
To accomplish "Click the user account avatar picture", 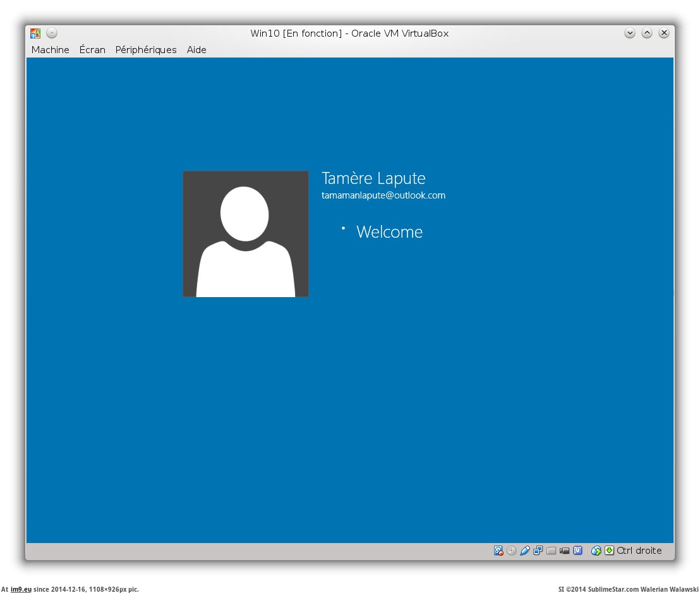I will pyautogui.click(x=246, y=234).
